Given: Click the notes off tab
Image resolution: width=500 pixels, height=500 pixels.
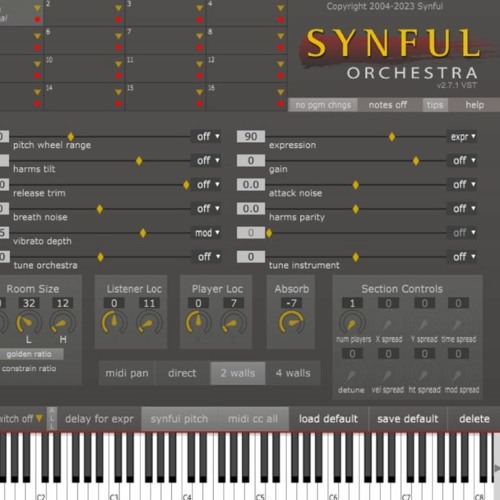Looking at the screenshot, I should [x=388, y=105].
